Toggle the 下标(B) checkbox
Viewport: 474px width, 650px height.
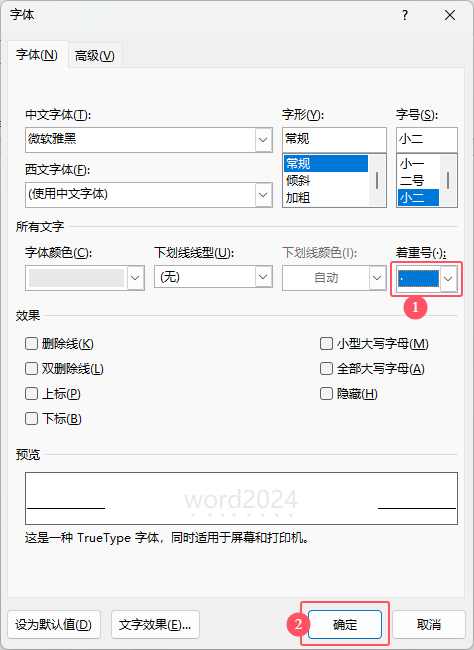[32, 418]
